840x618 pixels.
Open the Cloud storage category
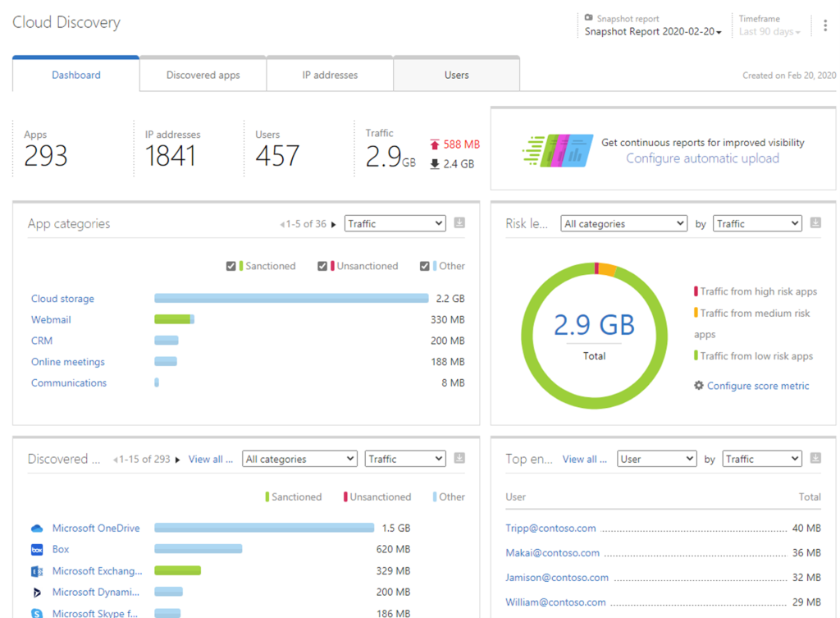pos(62,299)
